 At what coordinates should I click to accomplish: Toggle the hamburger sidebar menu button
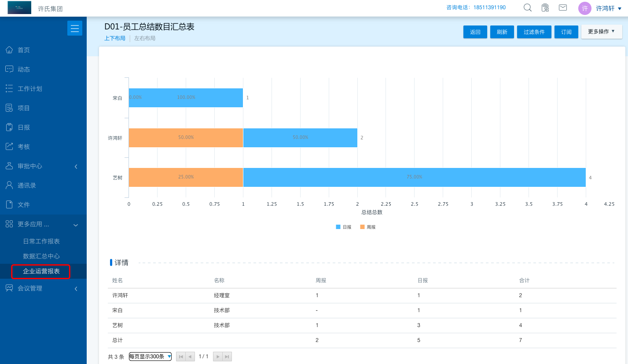75,28
